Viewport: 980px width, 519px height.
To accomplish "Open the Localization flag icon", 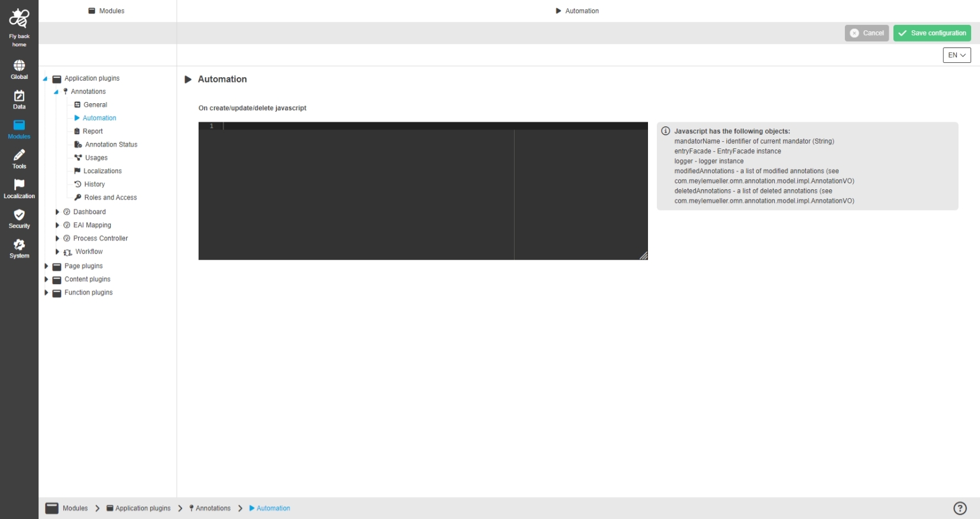I will 19,184.
